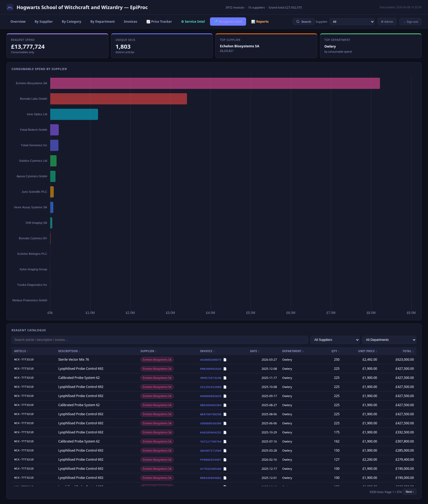Click the EpiProc logo icon

point(10,7)
